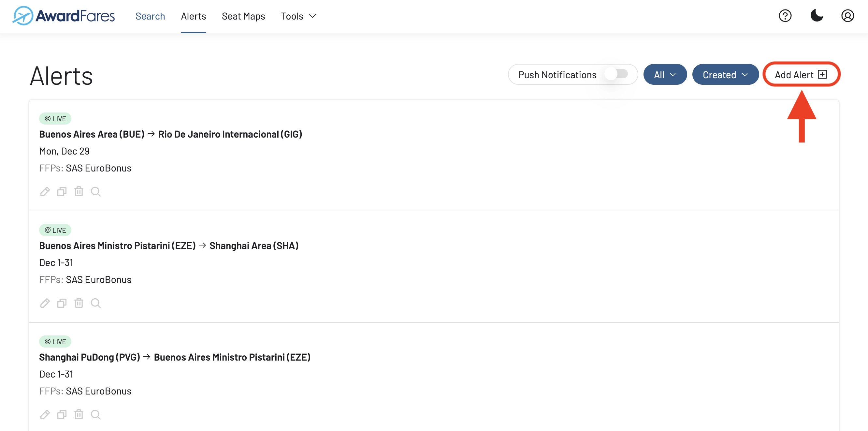Select 'Buenos Aires Area (BUE)' route title
Screen dimensions: 868x431
[92, 134]
